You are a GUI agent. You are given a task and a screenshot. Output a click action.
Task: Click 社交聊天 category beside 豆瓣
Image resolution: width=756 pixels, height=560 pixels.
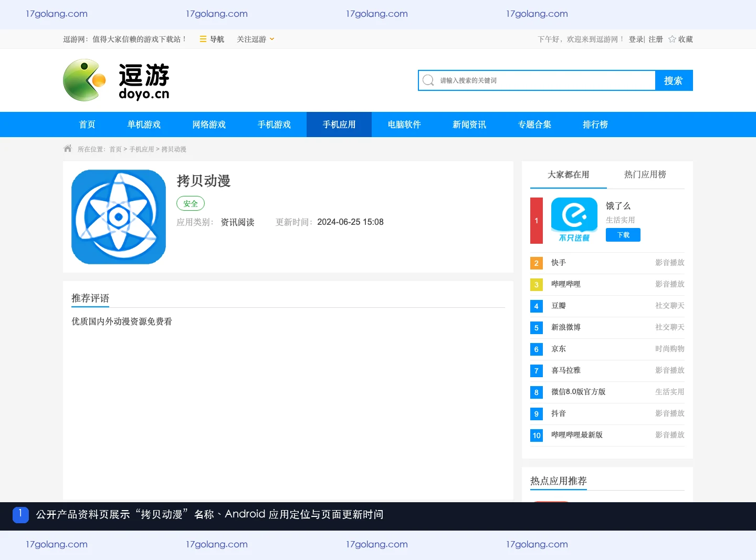coord(670,306)
